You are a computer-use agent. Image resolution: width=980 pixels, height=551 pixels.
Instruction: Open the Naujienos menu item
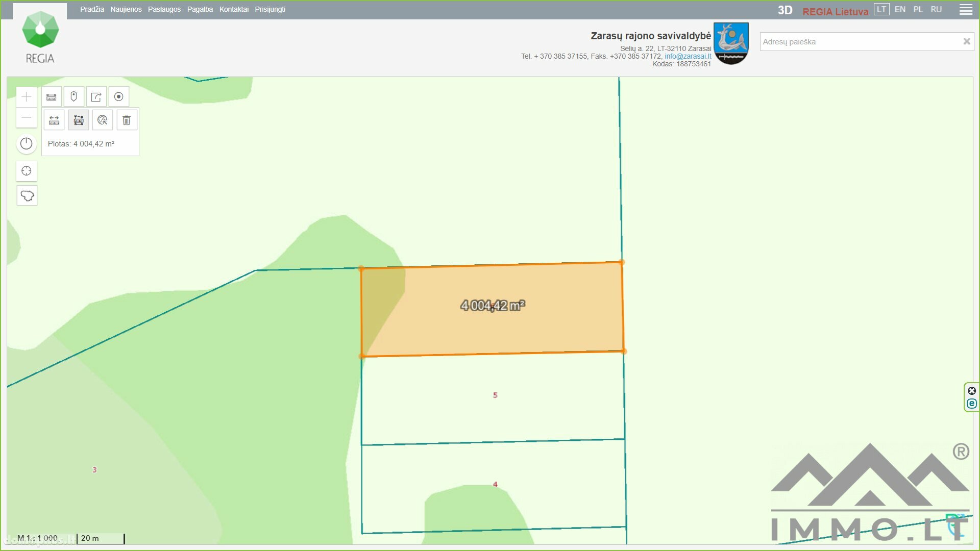(x=126, y=9)
